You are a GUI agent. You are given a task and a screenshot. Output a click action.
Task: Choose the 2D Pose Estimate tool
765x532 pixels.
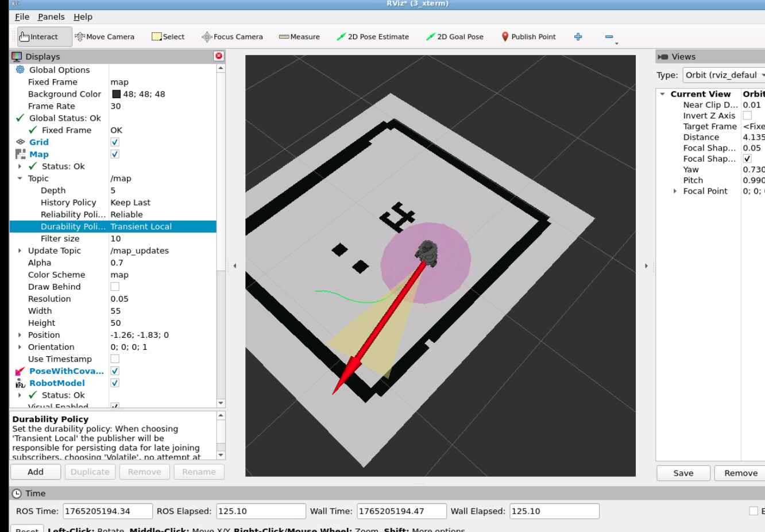point(373,37)
